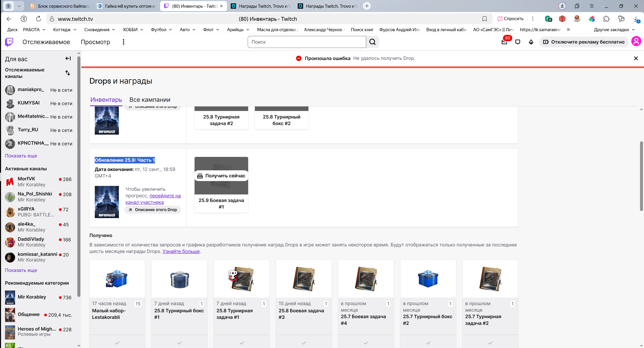The width and height of the screenshot is (644, 348).
Task: Expand the РАБОТА bookmarks folder
Action: coord(34,30)
